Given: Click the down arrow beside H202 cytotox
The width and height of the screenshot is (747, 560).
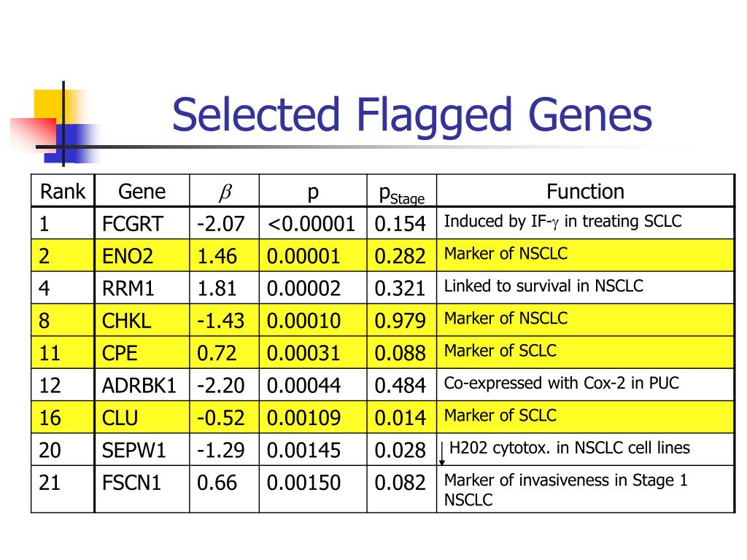Looking at the screenshot, I should pos(441,454).
